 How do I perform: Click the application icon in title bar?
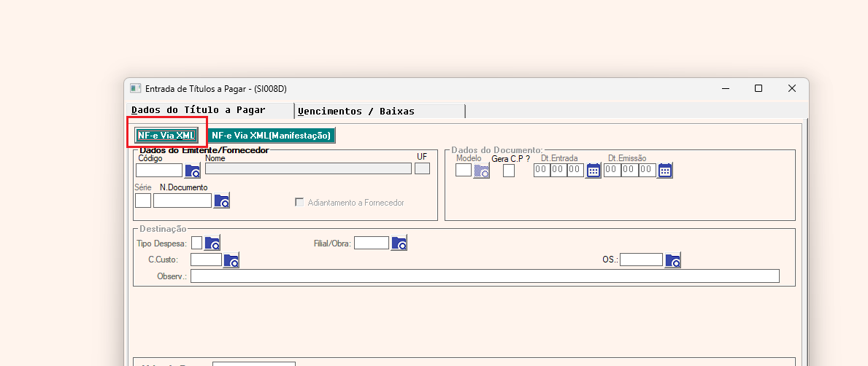click(x=135, y=88)
